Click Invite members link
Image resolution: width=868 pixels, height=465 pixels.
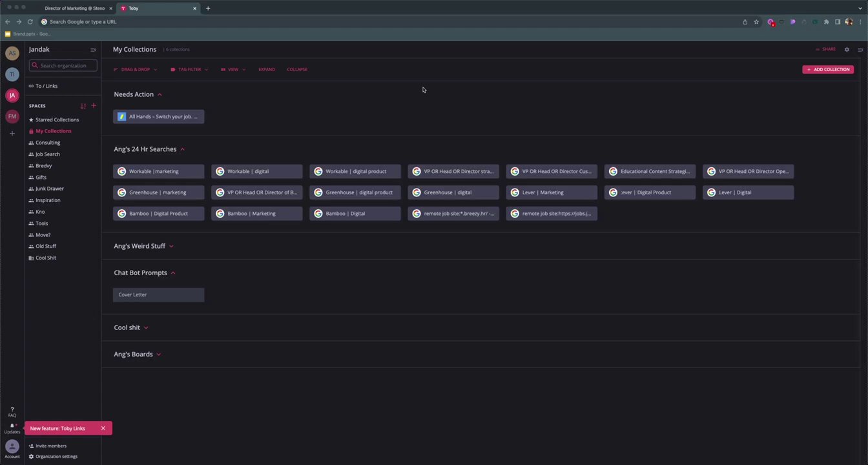pyautogui.click(x=48, y=446)
